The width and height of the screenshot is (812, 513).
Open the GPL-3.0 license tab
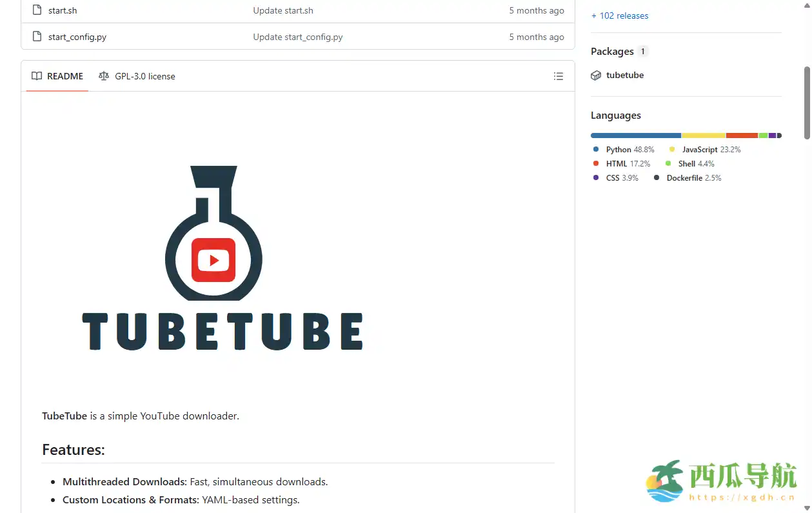pyautogui.click(x=144, y=75)
